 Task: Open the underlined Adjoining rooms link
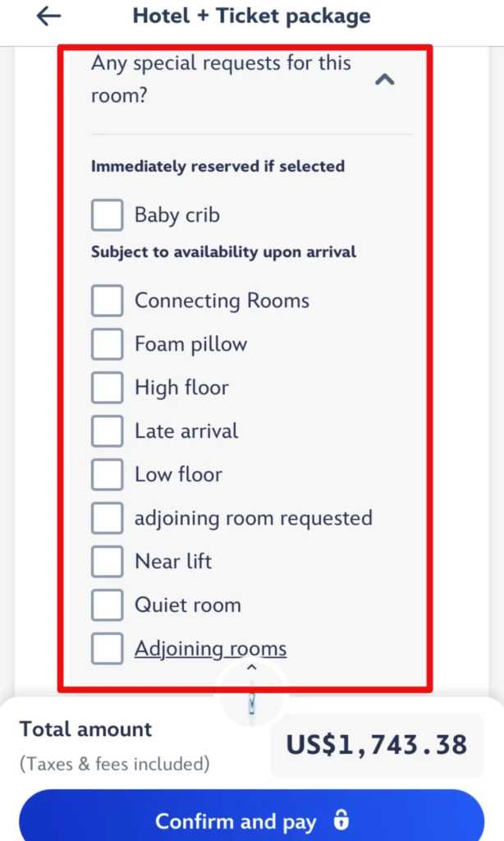[x=210, y=649]
